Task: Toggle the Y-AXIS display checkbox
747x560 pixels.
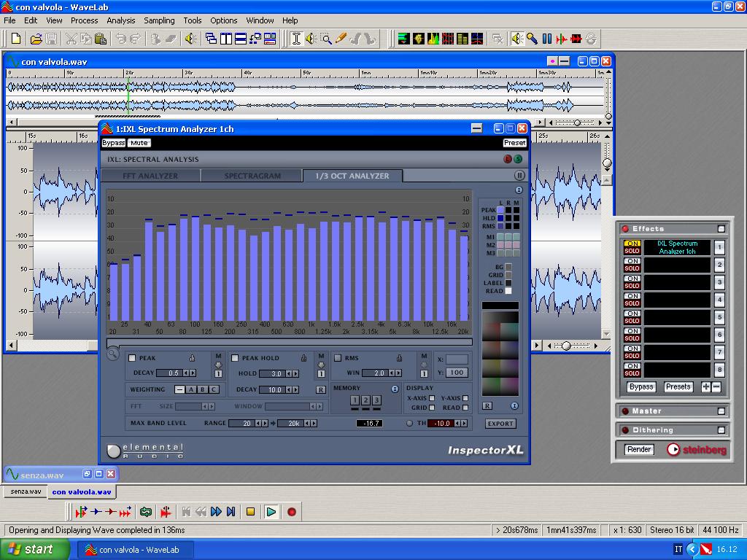Action: coord(465,398)
